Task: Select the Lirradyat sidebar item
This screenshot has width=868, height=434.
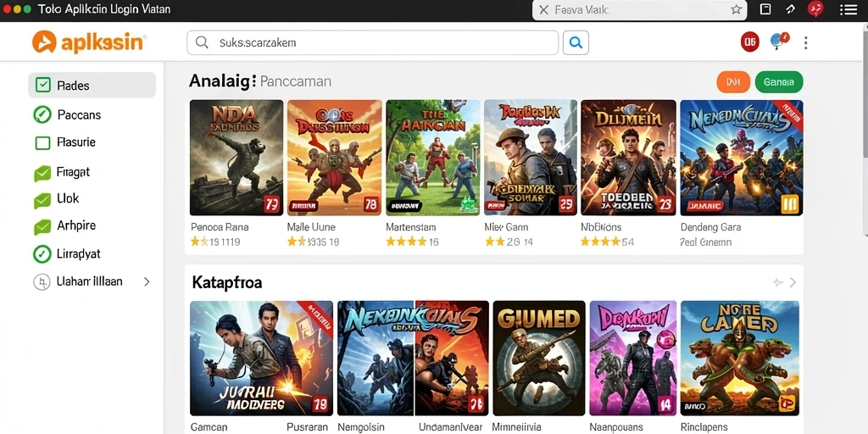Action: [92, 254]
